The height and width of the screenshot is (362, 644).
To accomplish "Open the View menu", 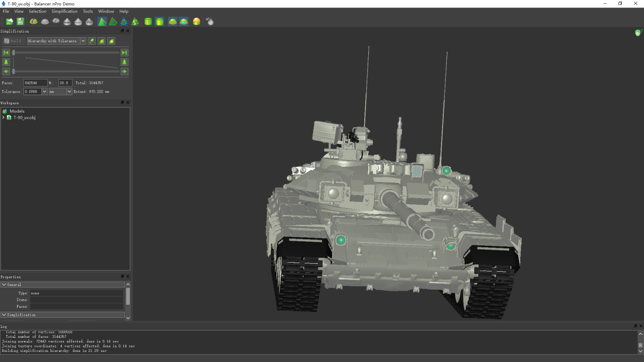I will tap(19, 11).
